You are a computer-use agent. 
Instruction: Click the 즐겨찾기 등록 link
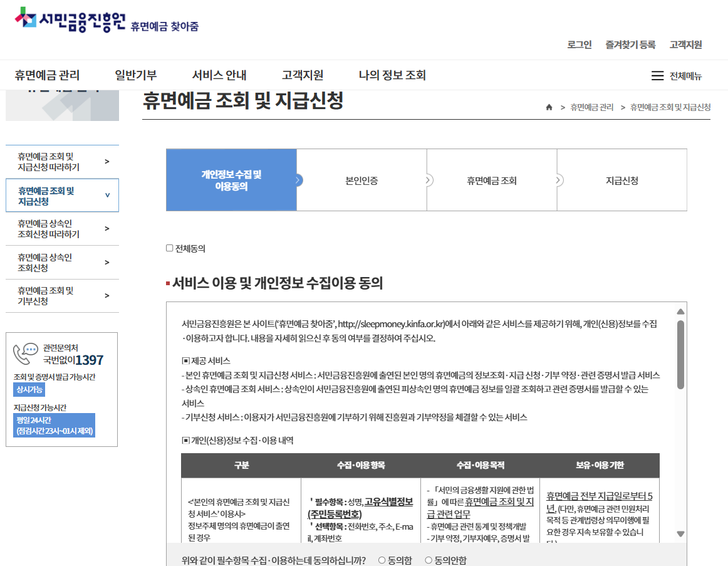630,45
